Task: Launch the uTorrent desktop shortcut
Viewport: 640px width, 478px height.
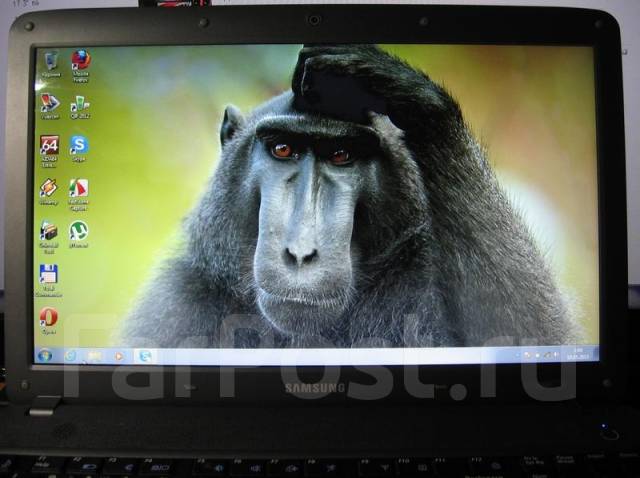Action: coord(78,232)
